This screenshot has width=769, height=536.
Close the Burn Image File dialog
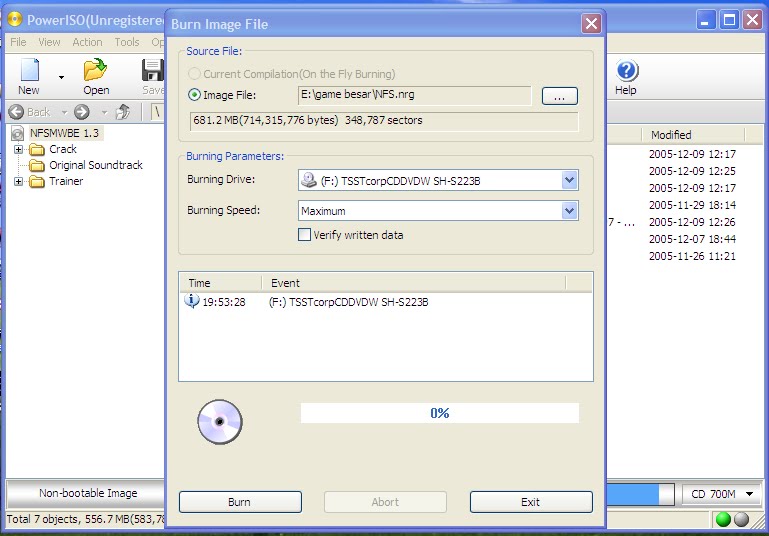591,23
